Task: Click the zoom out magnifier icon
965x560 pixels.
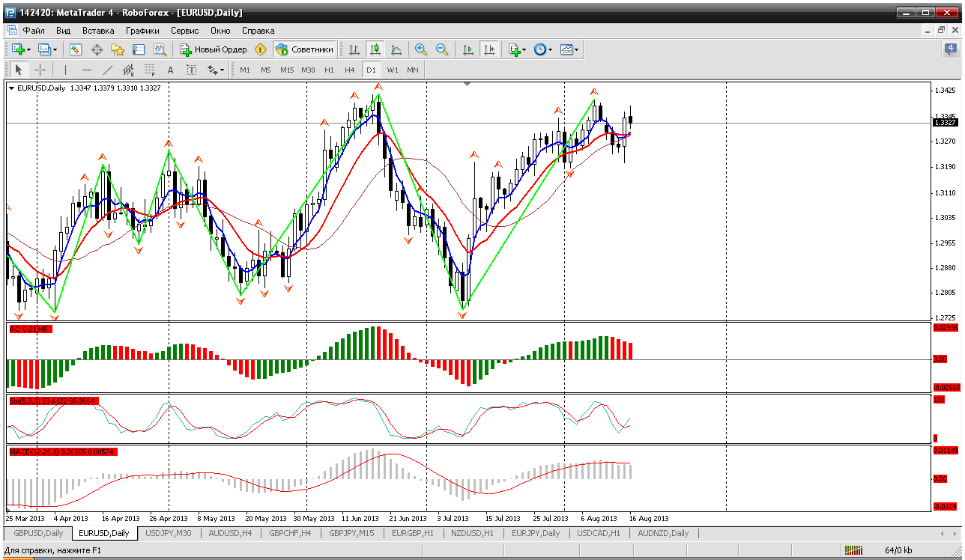Action: (442, 49)
